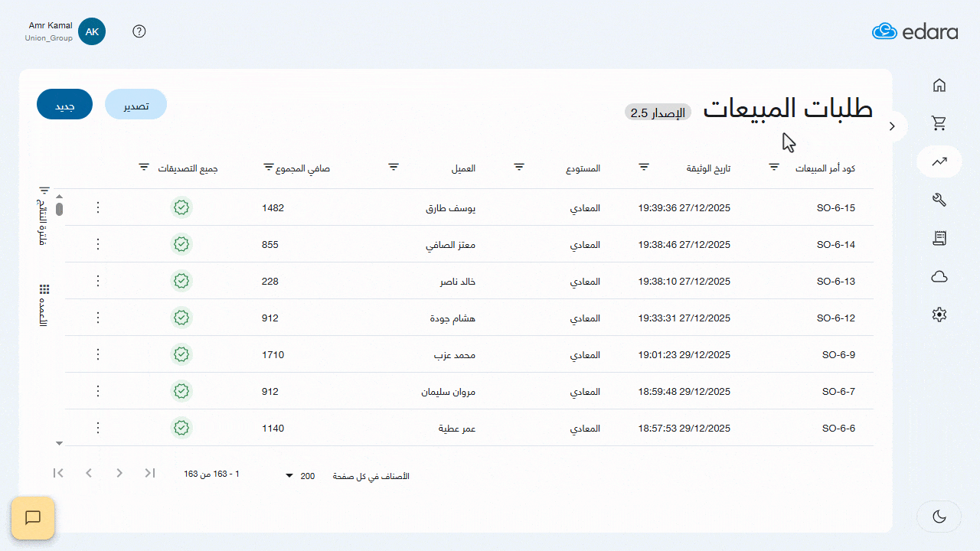Open the AK user avatar
Image resolution: width=980 pixels, height=551 pixels.
(x=92, y=31)
